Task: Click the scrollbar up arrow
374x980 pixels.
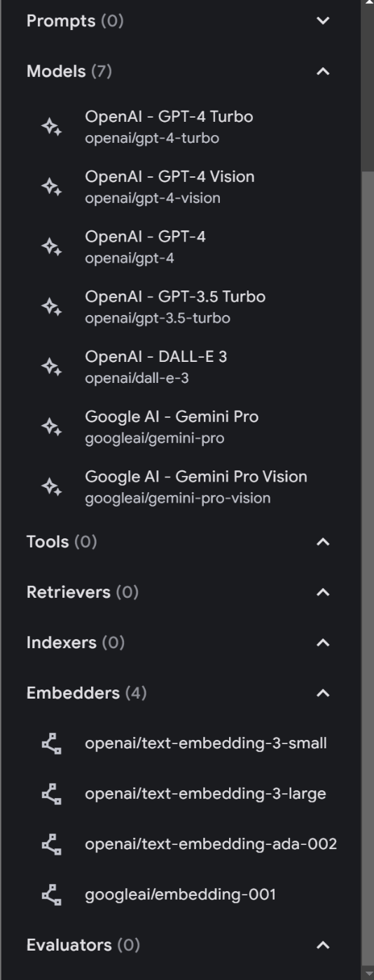Action: [368, 3]
